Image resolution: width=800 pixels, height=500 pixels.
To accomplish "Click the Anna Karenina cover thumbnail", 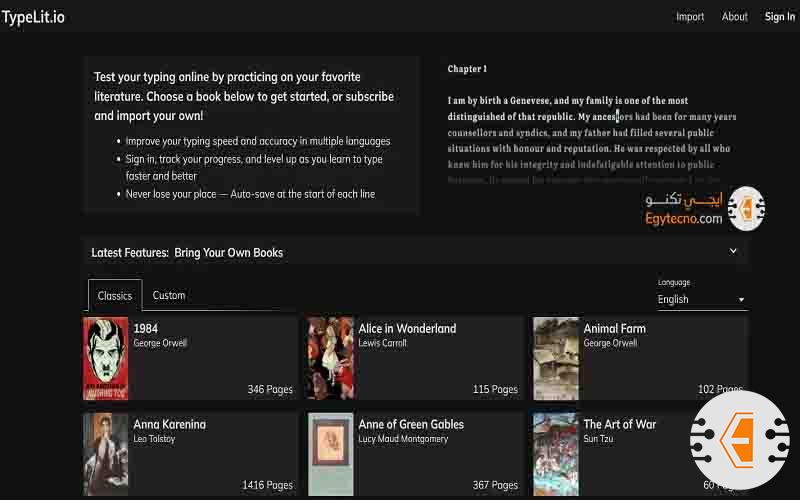I will pyautogui.click(x=106, y=454).
